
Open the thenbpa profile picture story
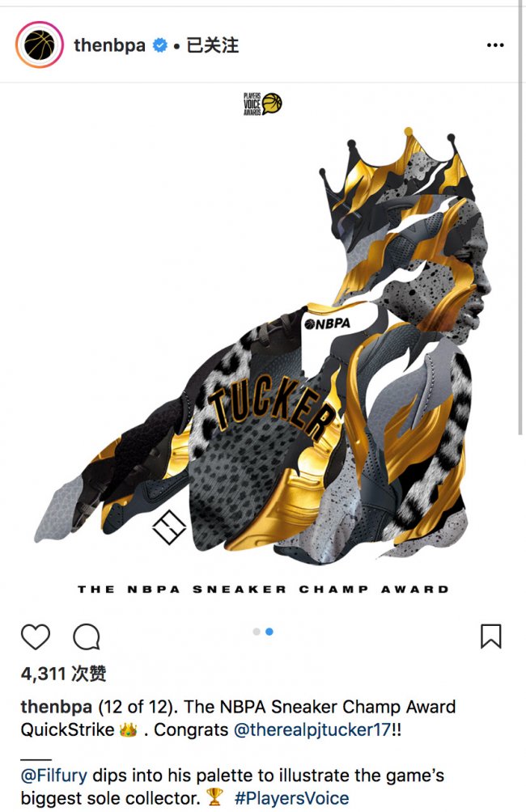[40, 45]
